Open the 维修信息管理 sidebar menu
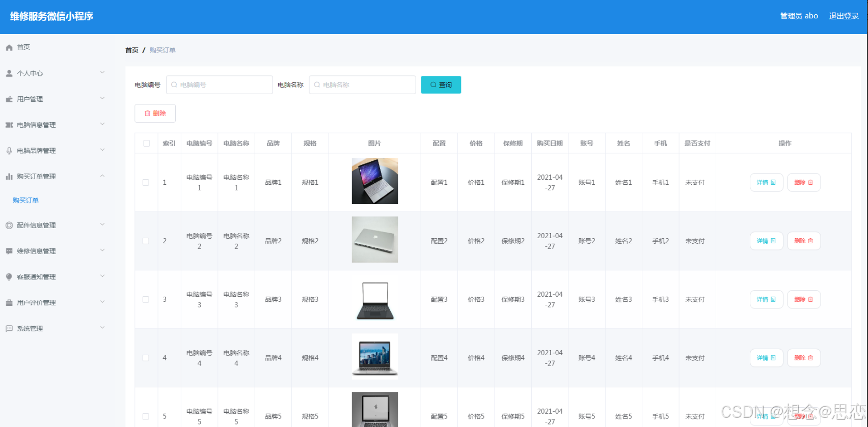Viewport: 868px width, 427px height. 56,251
